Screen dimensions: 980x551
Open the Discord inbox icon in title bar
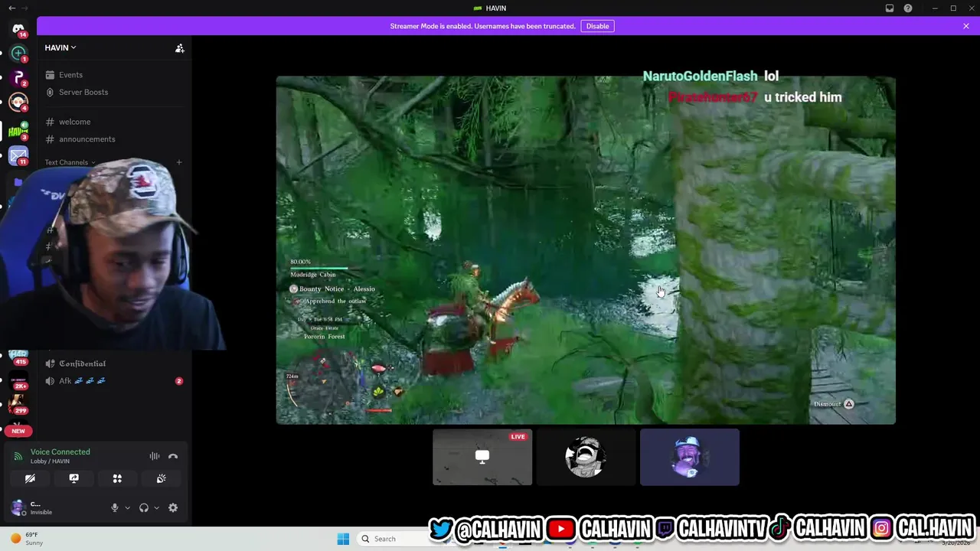tap(890, 8)
